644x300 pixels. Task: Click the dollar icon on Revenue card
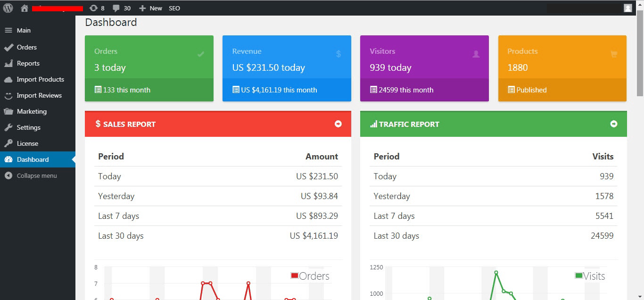339,54
